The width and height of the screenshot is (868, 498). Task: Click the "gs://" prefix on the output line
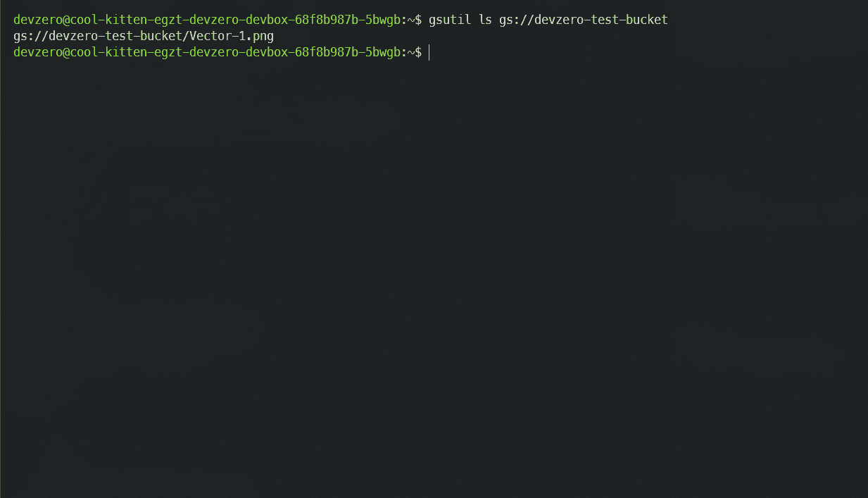[x=31, y=36]
